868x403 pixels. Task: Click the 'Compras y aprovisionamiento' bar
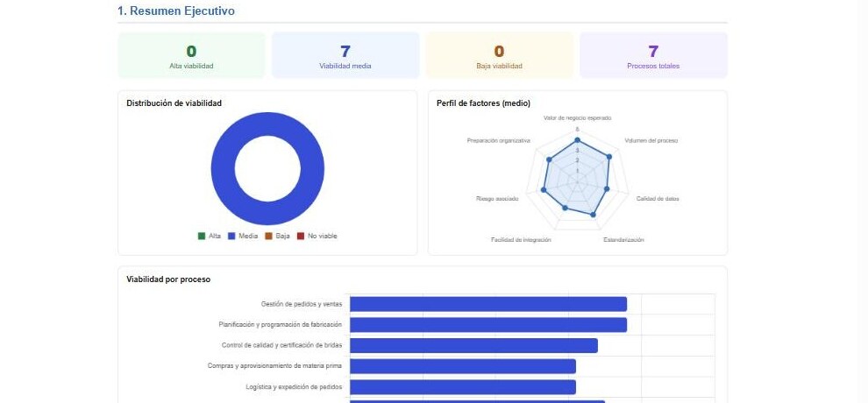(x=463, y=366)
